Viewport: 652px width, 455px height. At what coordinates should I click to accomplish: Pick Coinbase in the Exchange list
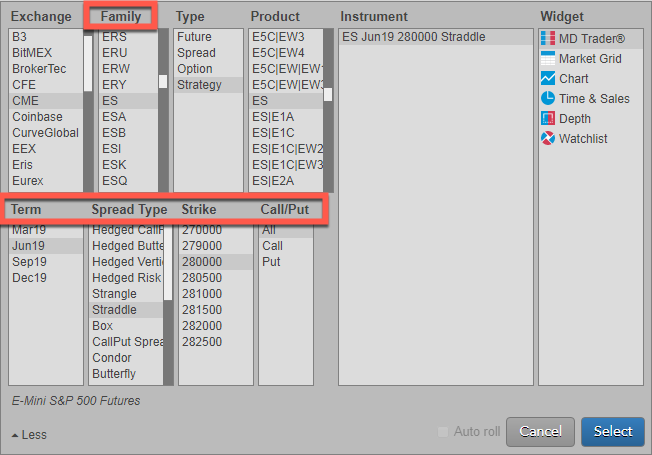(46, 117)
